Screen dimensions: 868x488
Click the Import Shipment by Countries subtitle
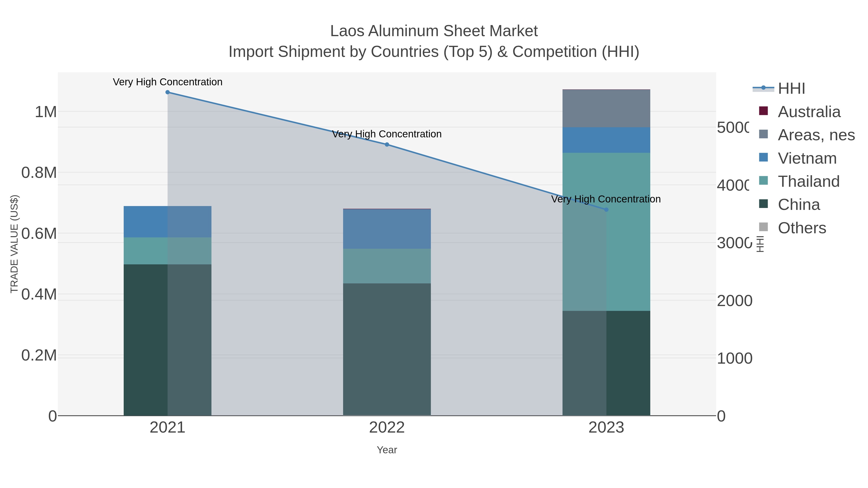(434, 52)
